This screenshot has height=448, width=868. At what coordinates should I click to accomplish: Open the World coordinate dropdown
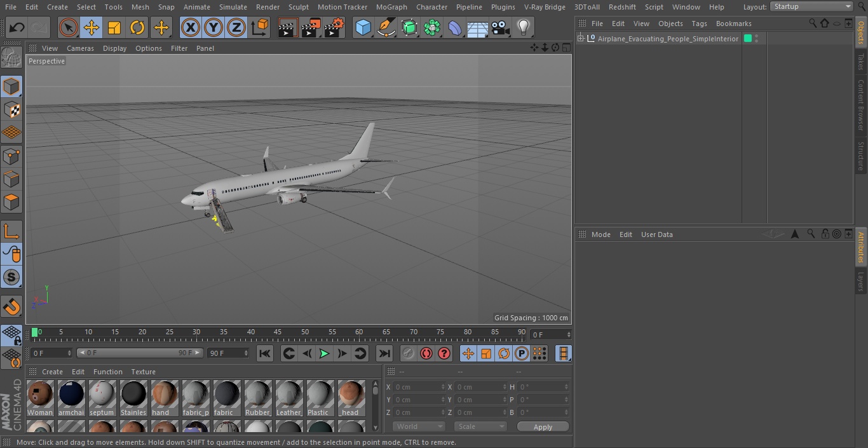(418, 426)
